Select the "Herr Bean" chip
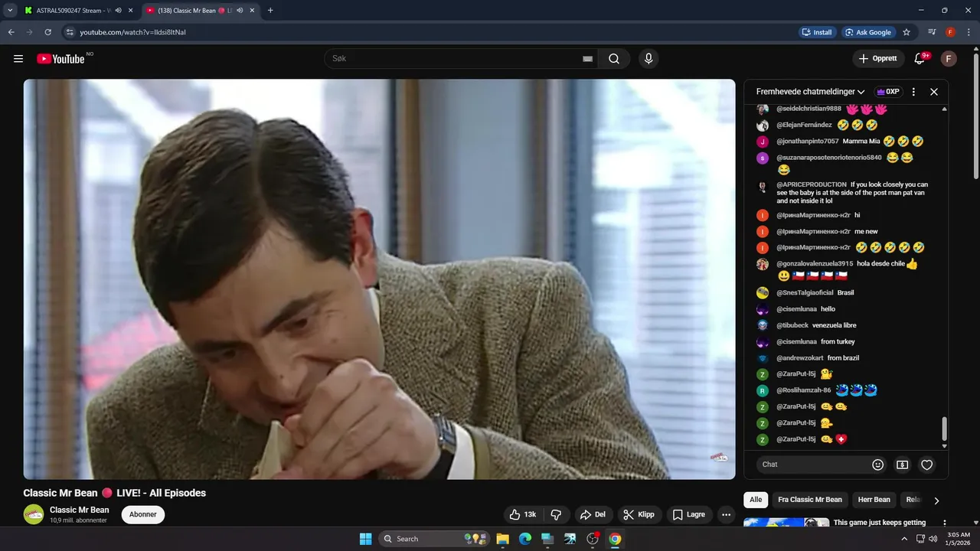This screenshot has height=551, width=980. 874,500
